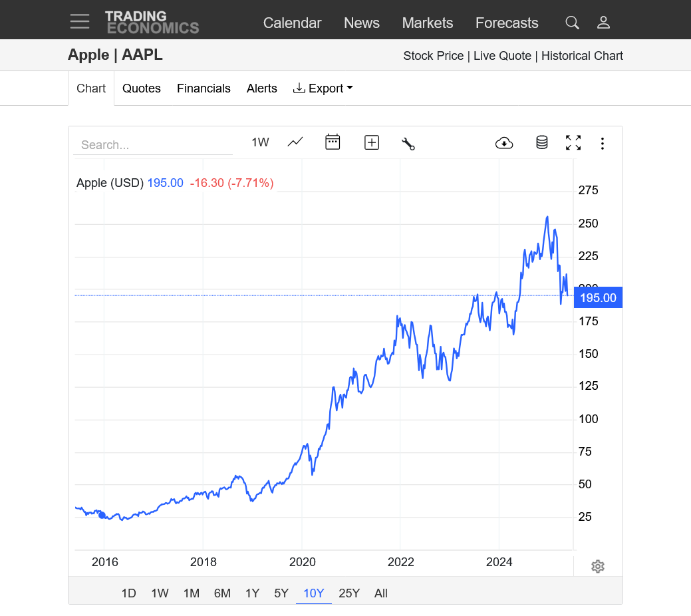691x616 pixels.
Task: Open the Alerts tab
Action: coord(262,88)
